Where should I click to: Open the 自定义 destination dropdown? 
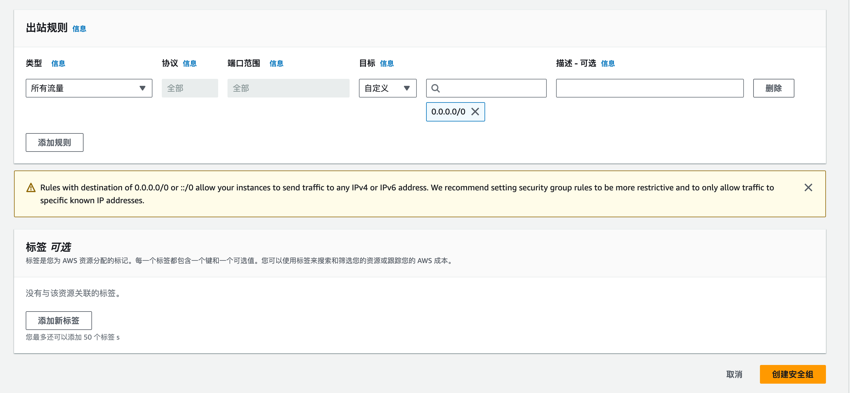point(388,88)
